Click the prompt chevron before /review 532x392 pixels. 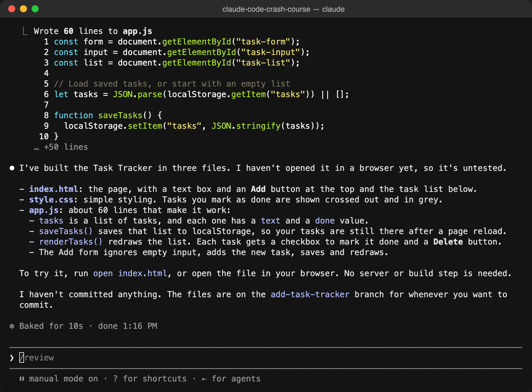(12, 358)
